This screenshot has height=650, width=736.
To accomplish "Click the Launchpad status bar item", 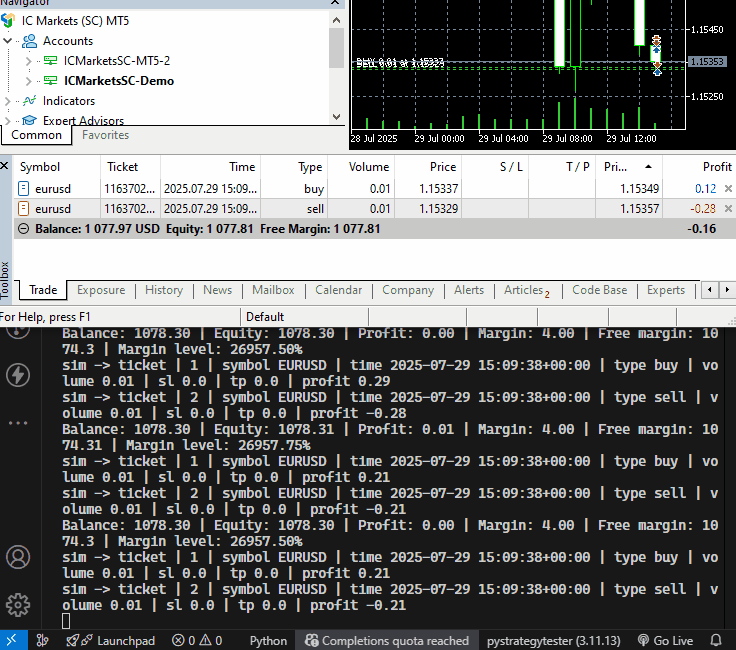I will pos(111,641).
